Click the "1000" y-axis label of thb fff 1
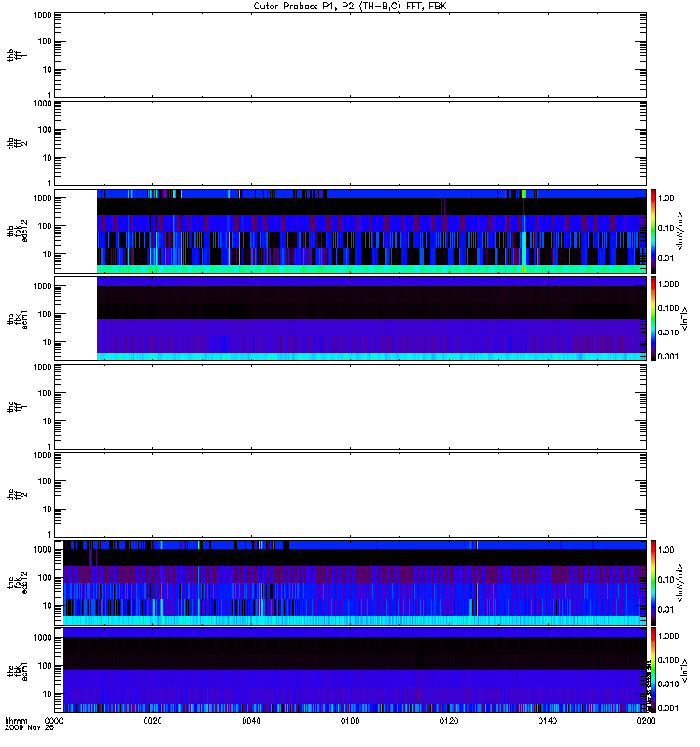The height and width of the screenshot is (747, 700). 42,15
